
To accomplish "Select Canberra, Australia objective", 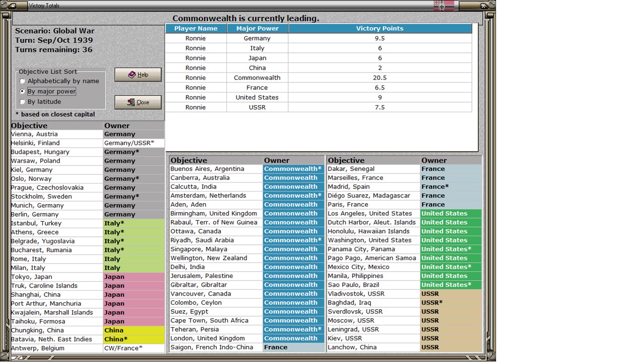I will (x=216, y=178).
